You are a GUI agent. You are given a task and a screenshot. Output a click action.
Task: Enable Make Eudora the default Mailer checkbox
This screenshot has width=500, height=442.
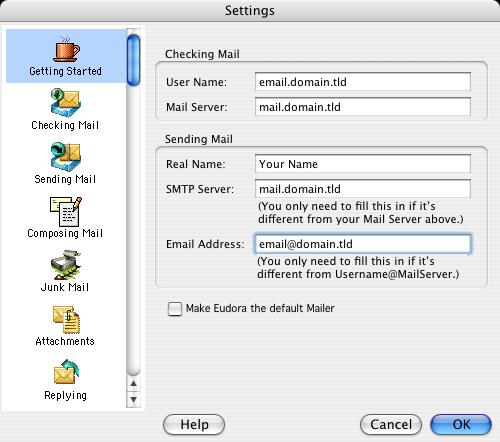[x=175, y=309]
